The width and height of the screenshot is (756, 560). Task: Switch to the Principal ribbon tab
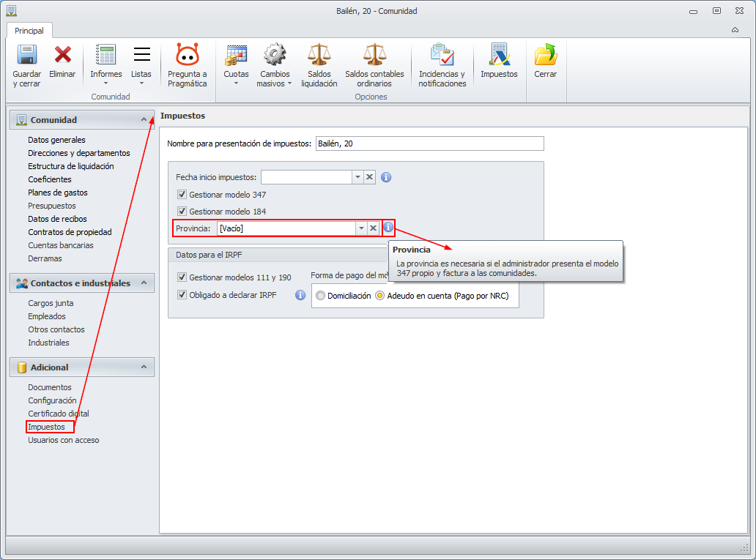point(29,30)
